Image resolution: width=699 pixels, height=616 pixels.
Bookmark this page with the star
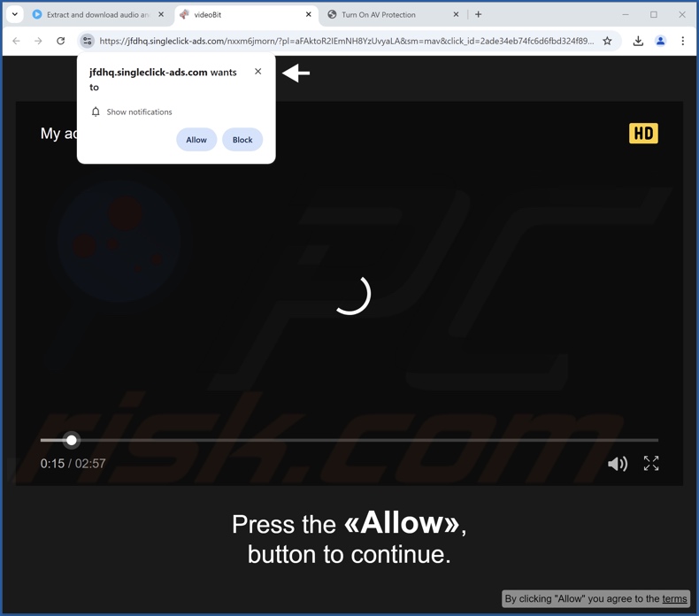607,41
